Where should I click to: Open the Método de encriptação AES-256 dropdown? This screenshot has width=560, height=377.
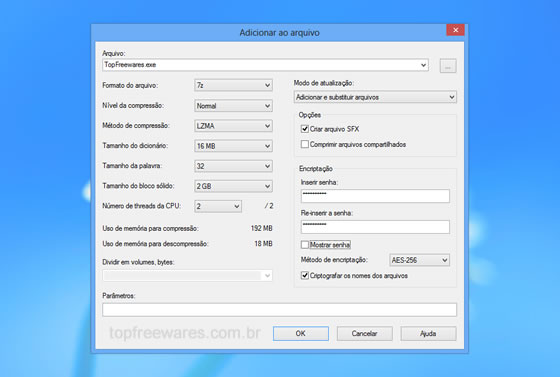[419, 260]
